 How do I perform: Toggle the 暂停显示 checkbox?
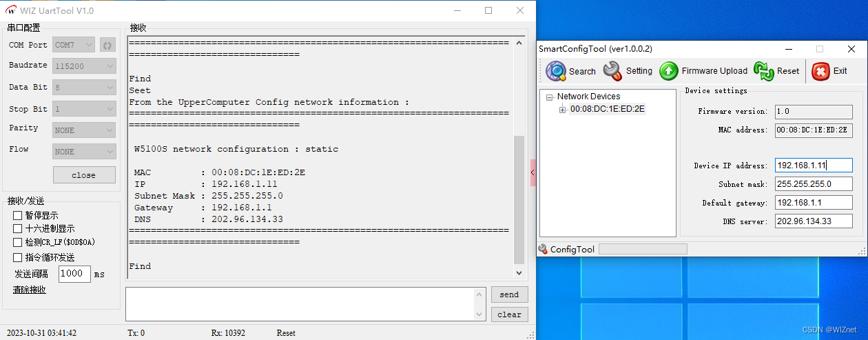(18, 215)
